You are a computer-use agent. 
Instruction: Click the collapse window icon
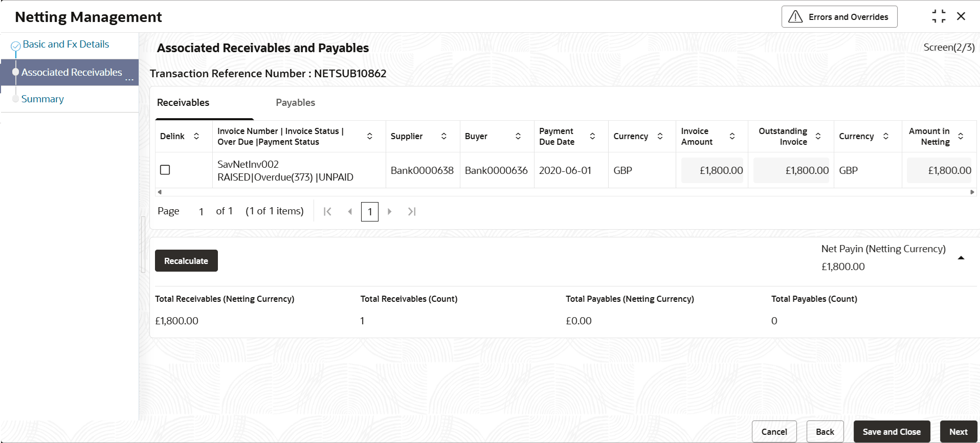[x=939, y=16]
